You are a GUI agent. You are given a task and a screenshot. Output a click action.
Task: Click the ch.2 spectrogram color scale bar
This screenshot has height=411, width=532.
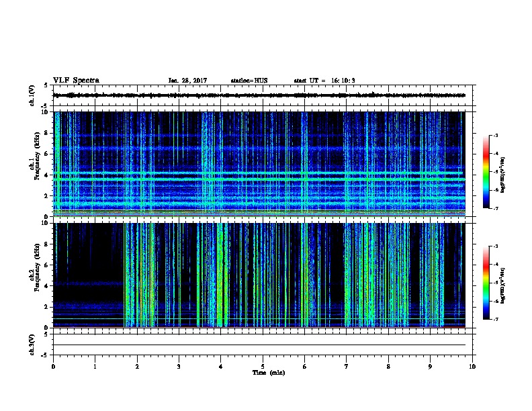(486, 283)
